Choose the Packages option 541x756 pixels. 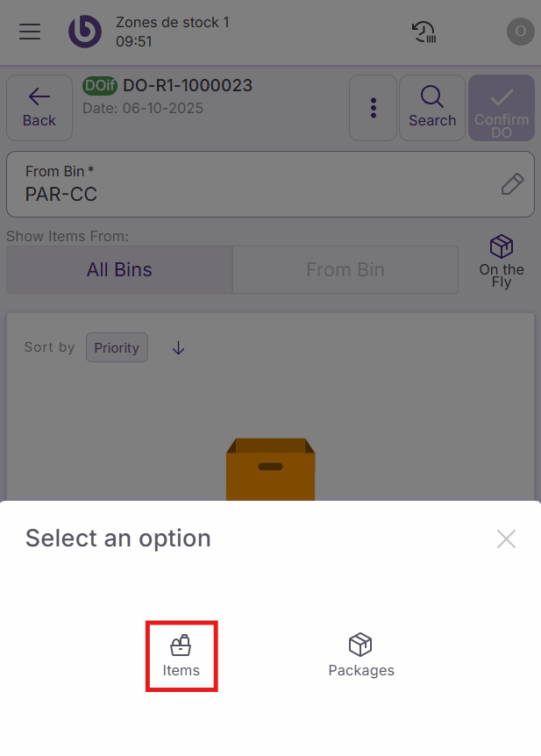click(x=361, y=657)
